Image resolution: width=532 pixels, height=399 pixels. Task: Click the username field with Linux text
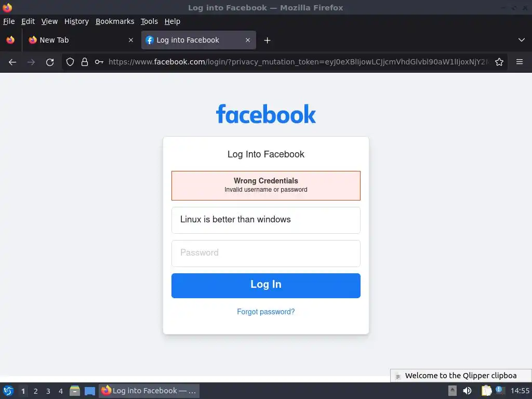[266, 220]
